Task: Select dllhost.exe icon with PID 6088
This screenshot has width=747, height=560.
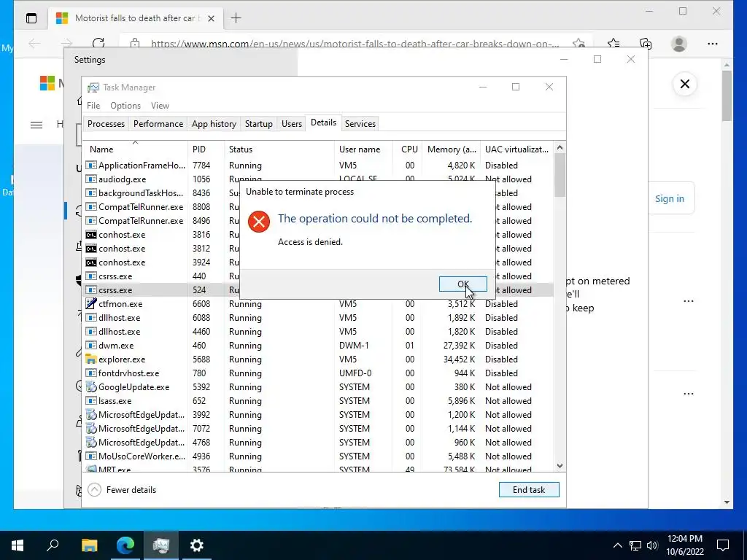Action: tap(91, 318)
